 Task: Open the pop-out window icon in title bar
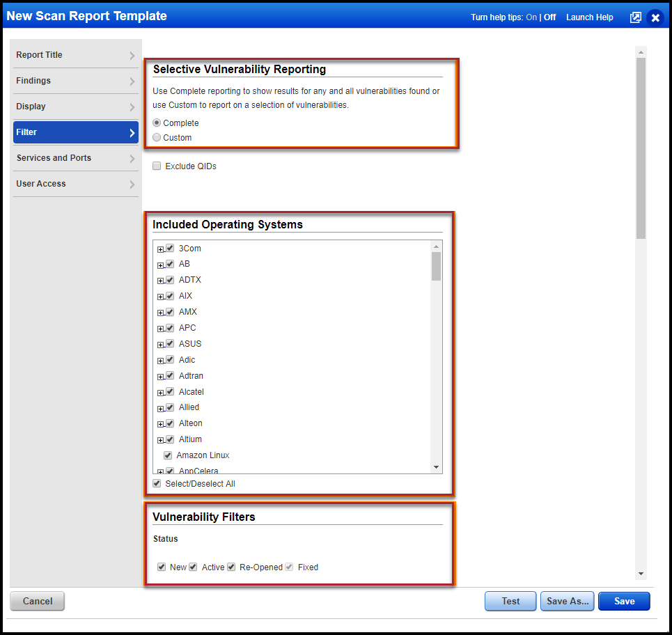tap(635, 17)
